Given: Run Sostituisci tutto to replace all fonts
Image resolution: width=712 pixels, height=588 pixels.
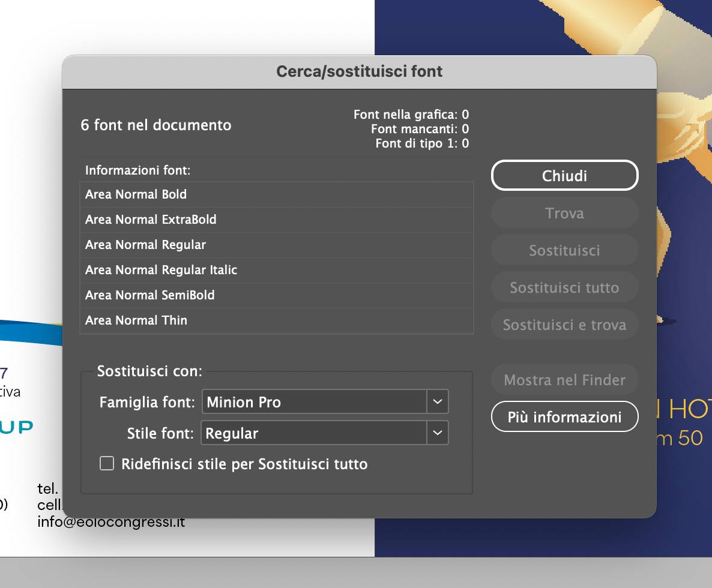Looking at the screenshot, I should pos(564,287).
